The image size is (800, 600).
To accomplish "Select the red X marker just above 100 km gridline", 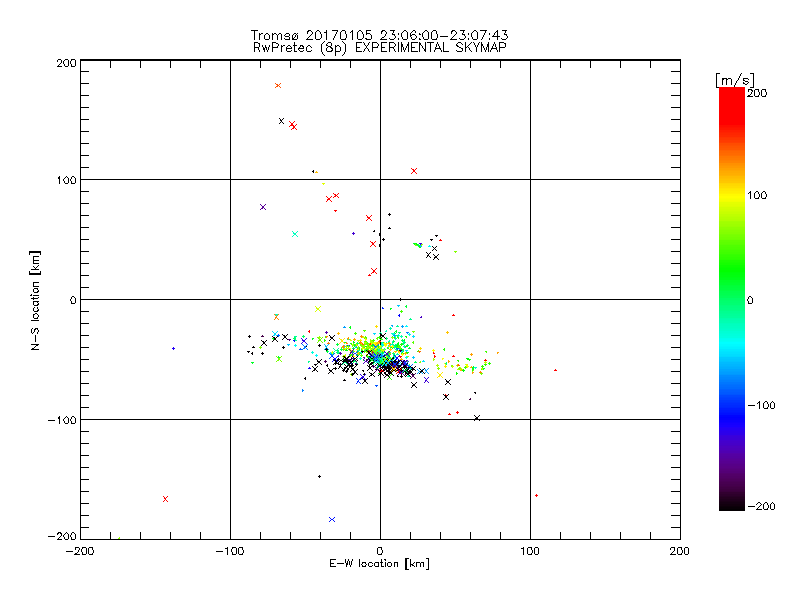I will tap(414, 171).
